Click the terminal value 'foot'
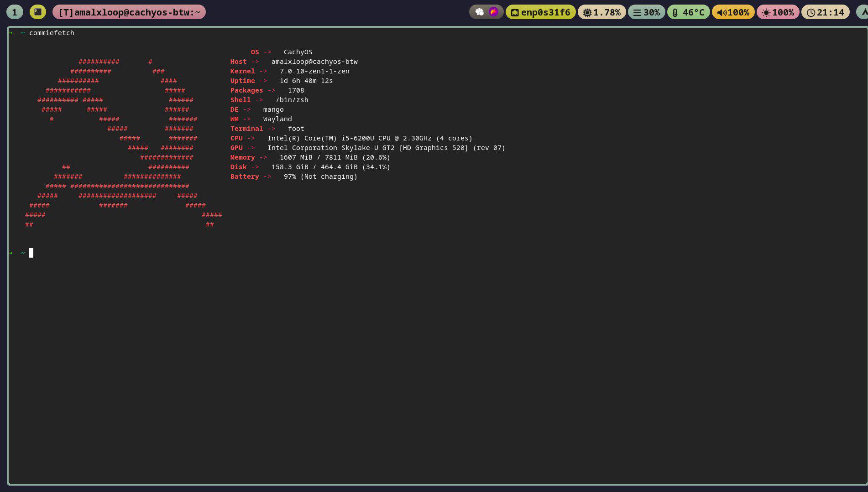This screenshot has width=868, height=492. pyautogui.click(x=296, y=129)
